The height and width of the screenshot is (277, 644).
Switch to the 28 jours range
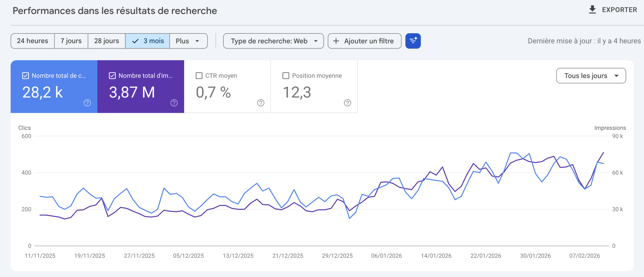pyautogui.click(x=106, y=41)
